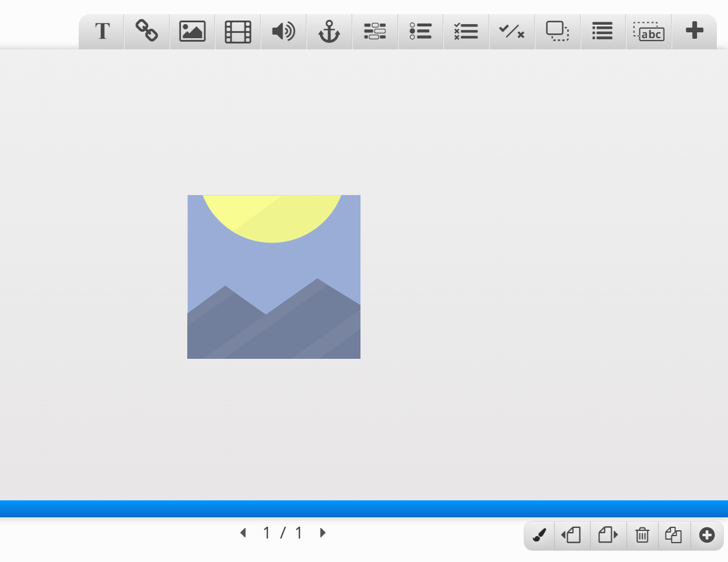The image size is (728, 562).
Task: Insert abc drag text icon
Action: (649, 31)
